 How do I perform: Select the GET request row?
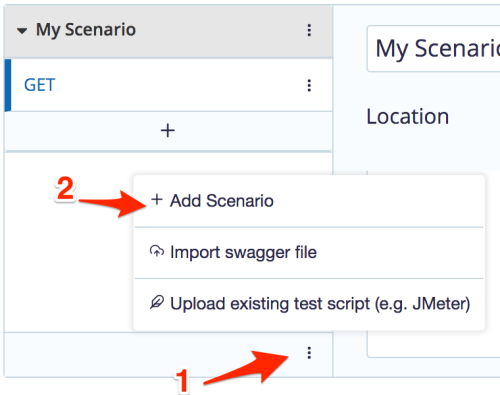click(x=168, y=85)
